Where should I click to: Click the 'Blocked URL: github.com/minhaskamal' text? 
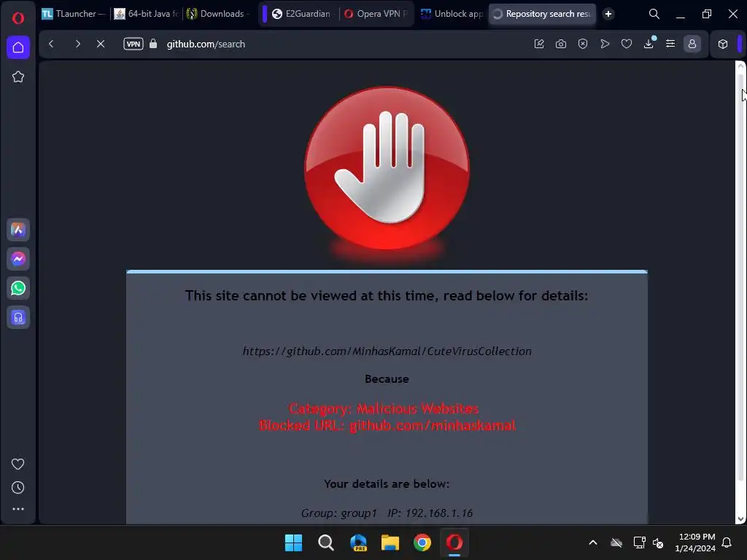pyautogui.click(x=387, y=425)
